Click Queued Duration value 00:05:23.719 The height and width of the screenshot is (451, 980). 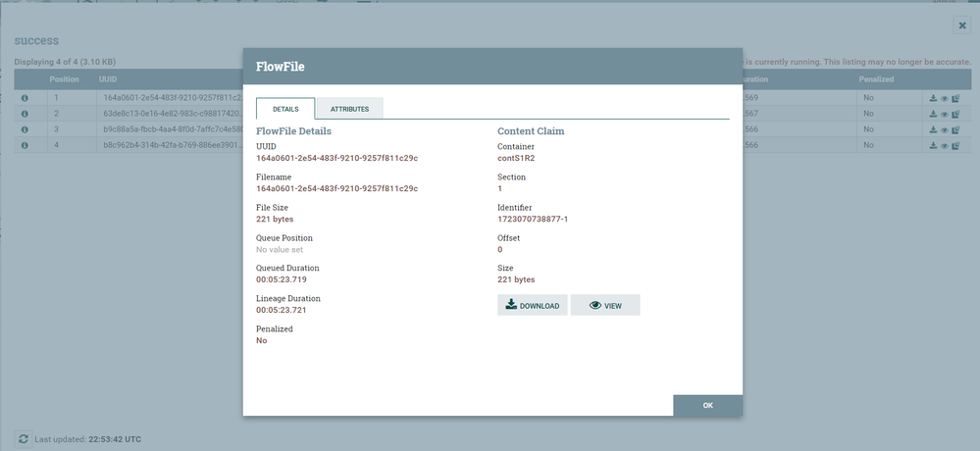(282, 279)
